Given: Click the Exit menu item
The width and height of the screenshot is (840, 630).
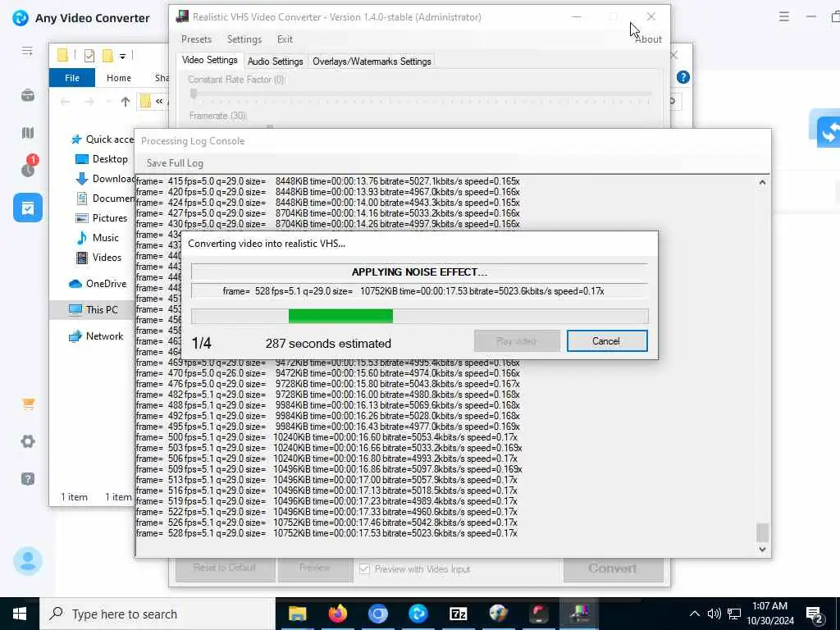Looking at the screenshot, I should (285, 39).
